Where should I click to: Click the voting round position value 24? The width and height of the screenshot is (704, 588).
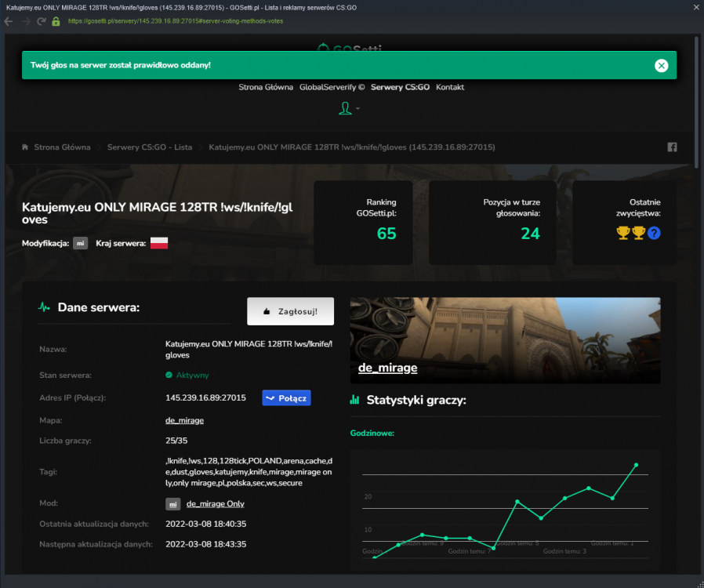point(530,234)
